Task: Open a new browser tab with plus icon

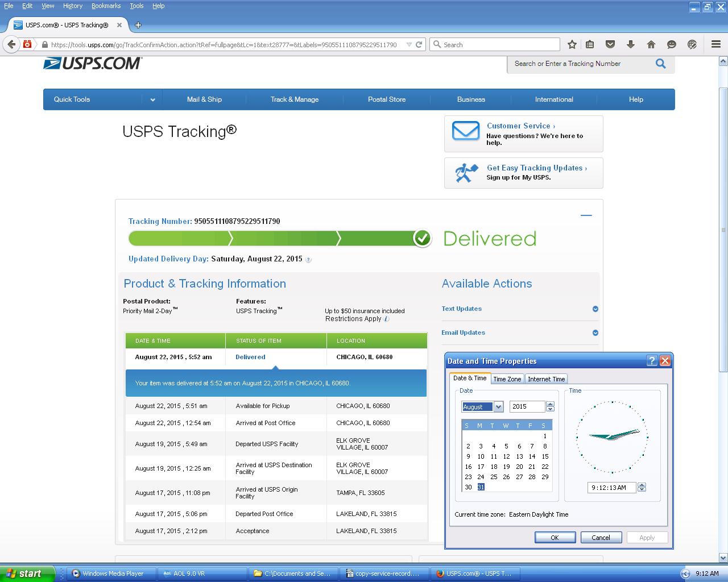Action: pyautogui.click(x=138, y=25)
